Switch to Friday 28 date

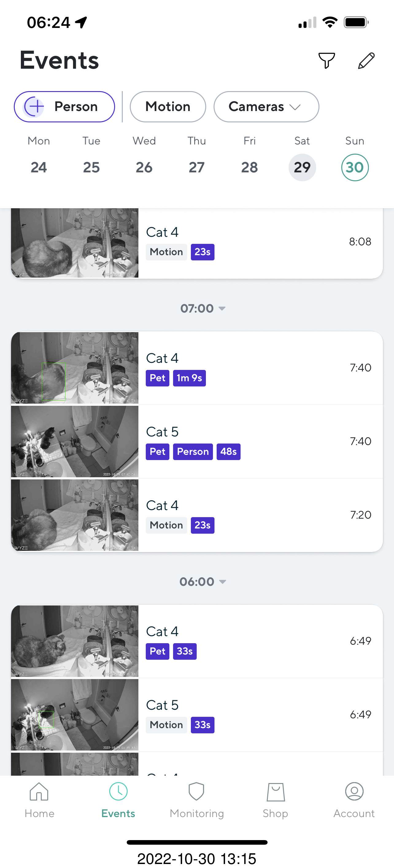coord(249,167)
